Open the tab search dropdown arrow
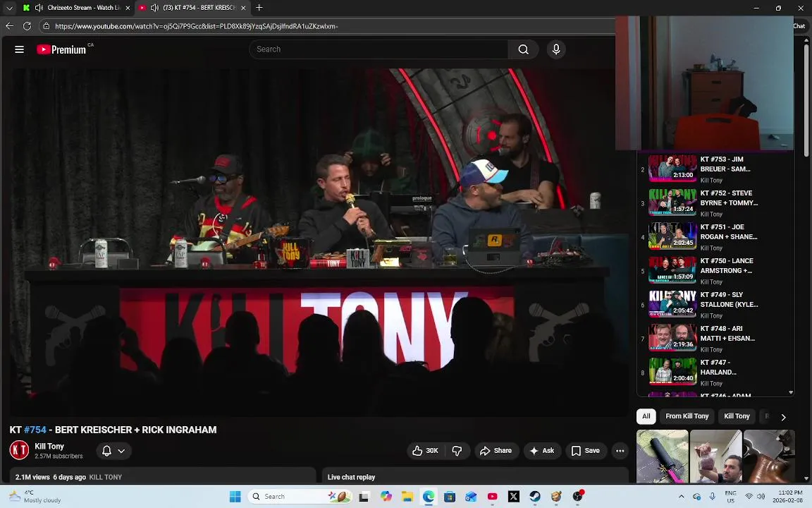Viewport: 812px width, 508px height. coord(9,8)
